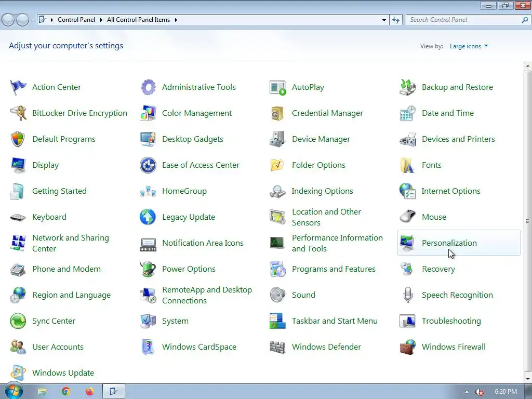Screen dimensions: 532x399
Task: Click the Keyboard icon
Action: pos(18,217)
